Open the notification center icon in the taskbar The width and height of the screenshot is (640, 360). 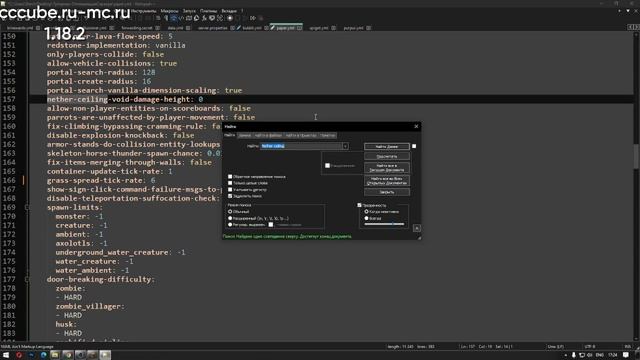point(626,355)
